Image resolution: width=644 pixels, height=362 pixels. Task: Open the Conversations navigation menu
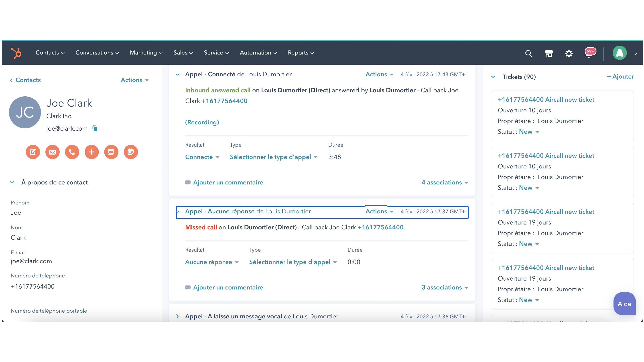[x=97, y=53]
